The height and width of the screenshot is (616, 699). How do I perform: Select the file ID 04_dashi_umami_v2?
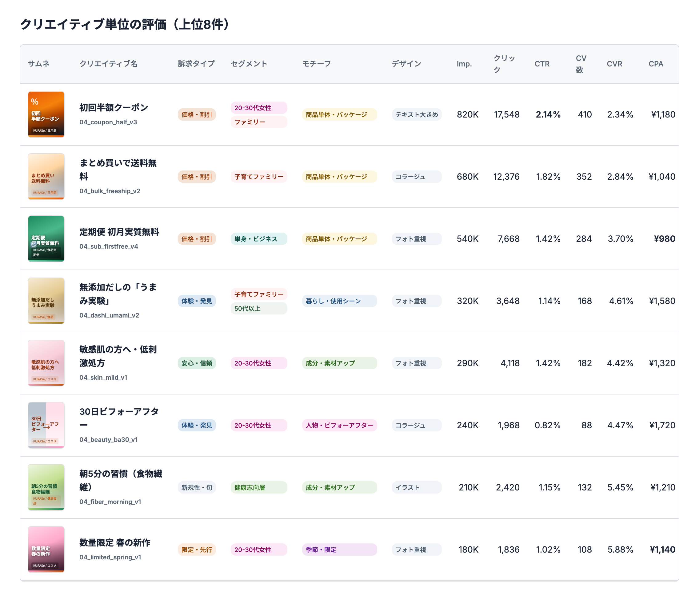(x=109, y=315)
